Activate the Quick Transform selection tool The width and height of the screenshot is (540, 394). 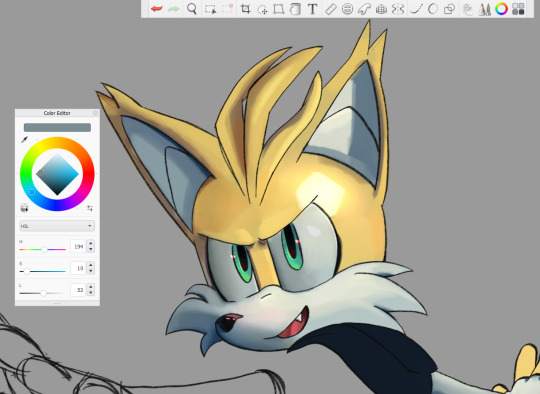click(228, 9)
